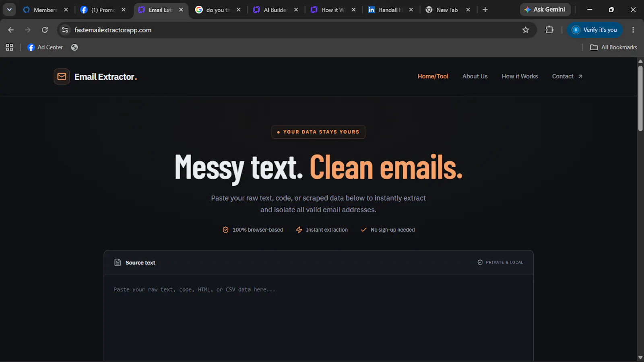Click the YOUR DATA STAYS YOURS badge

pyautogui.click(x=318, y=132)
